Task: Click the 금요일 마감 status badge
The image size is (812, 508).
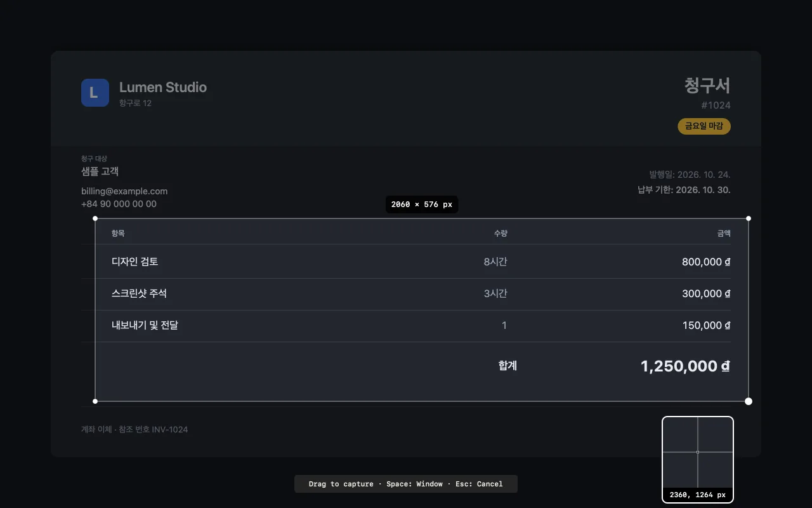Action: click(704, 126)
